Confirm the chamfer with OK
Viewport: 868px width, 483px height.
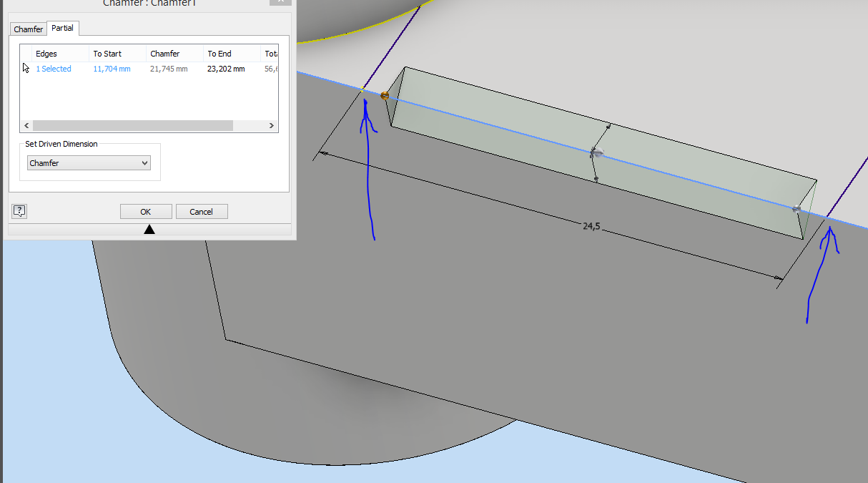[145, 211]
